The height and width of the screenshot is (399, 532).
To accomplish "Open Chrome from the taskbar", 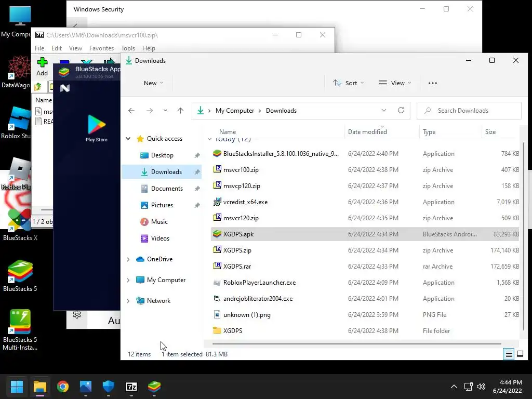I will (63, 387).
